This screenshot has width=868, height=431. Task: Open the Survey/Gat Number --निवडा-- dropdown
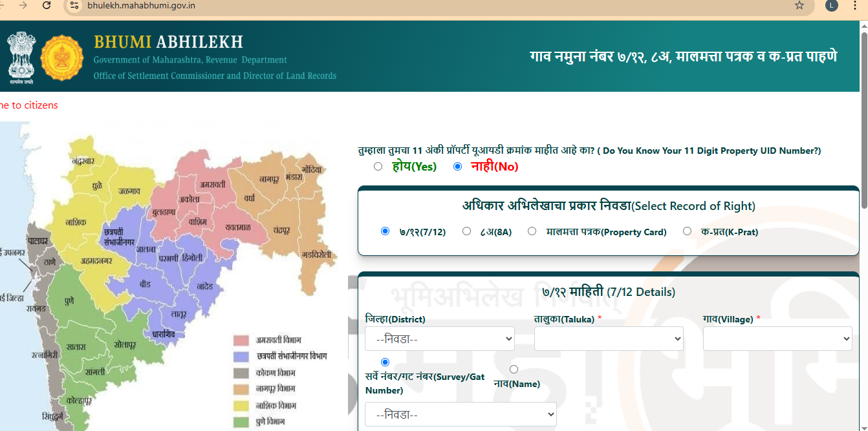(461, 414)
